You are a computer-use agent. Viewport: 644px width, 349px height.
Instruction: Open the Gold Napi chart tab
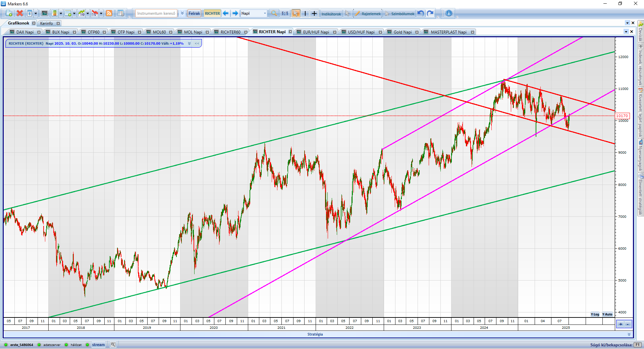point(402,32)
